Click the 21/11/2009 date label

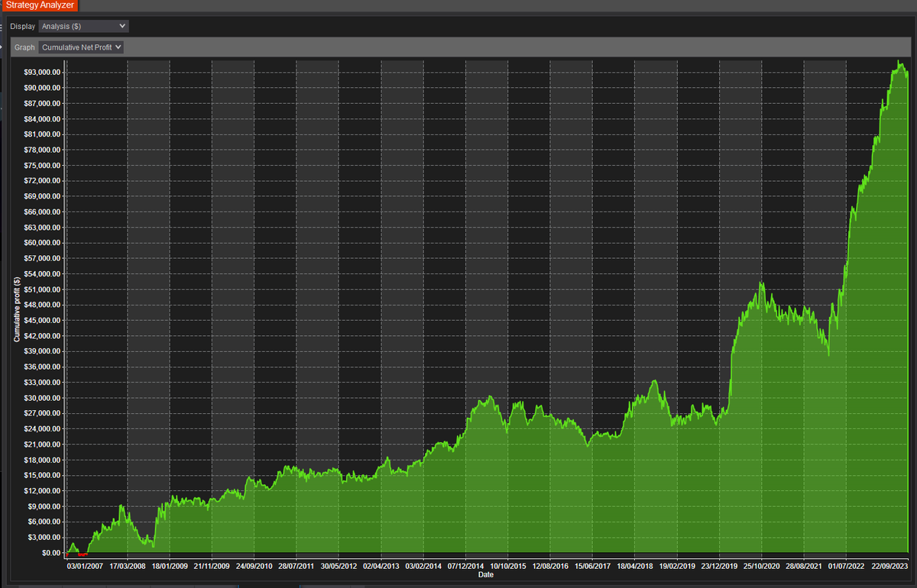click(x=212, y=566)
